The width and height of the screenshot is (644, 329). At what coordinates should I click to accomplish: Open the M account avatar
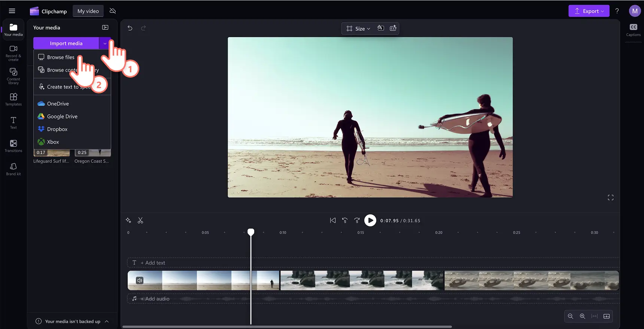tap(635, 11)
